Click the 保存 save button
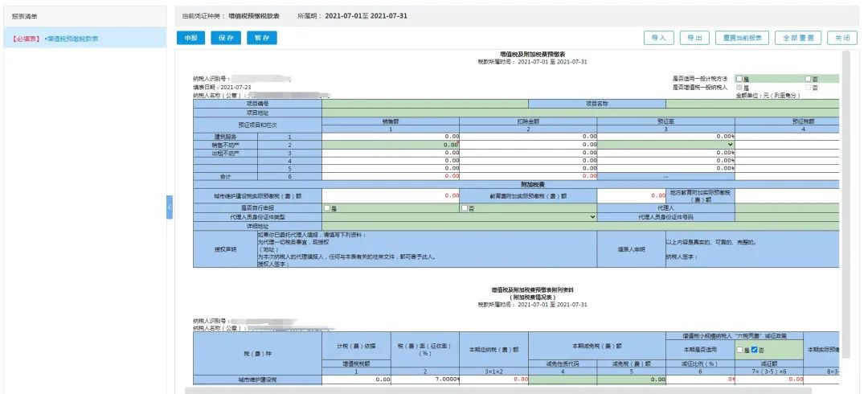Image resolution: width=868 pixels, height=394 pixels. 226,38
